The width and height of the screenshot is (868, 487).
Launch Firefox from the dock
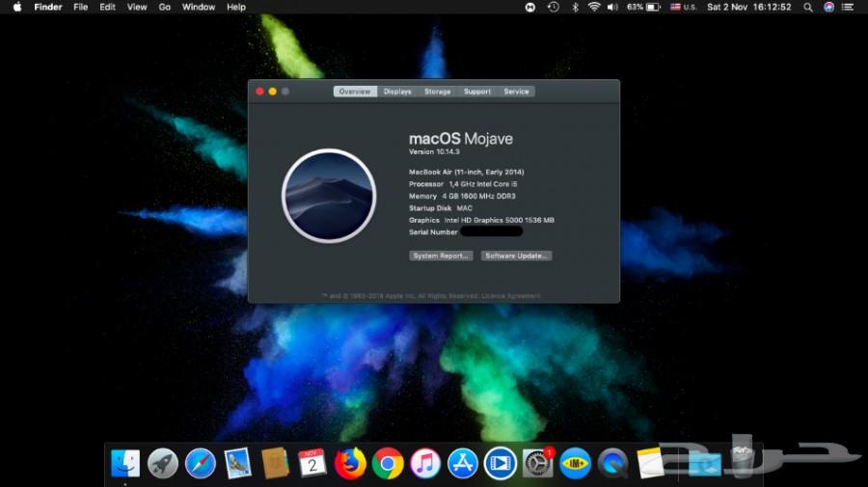[x=350, y=463]
